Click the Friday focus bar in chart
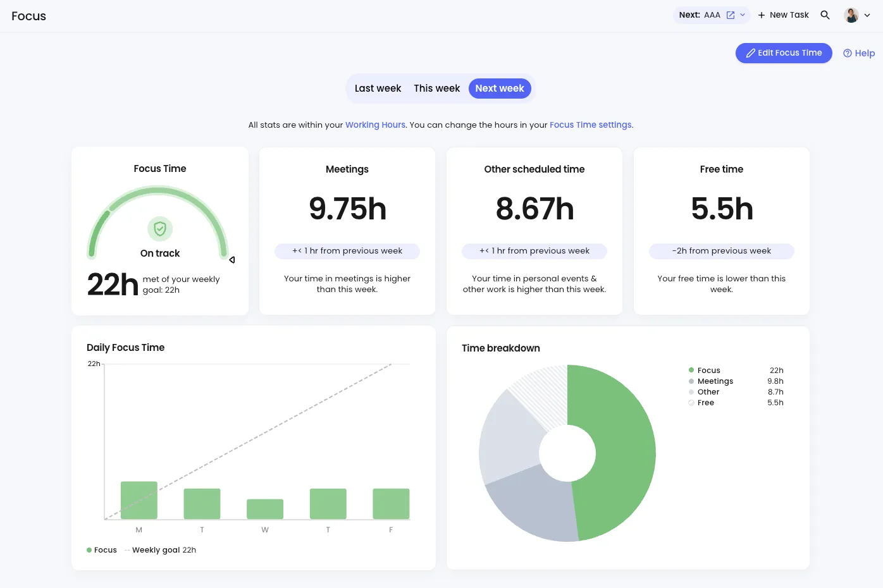The image size is (883, 588). pos(391,503)
